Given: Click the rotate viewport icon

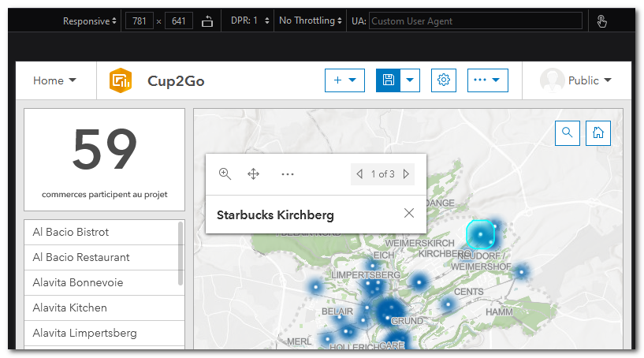Looking at the screenshot, I should (x=207, y=21).
